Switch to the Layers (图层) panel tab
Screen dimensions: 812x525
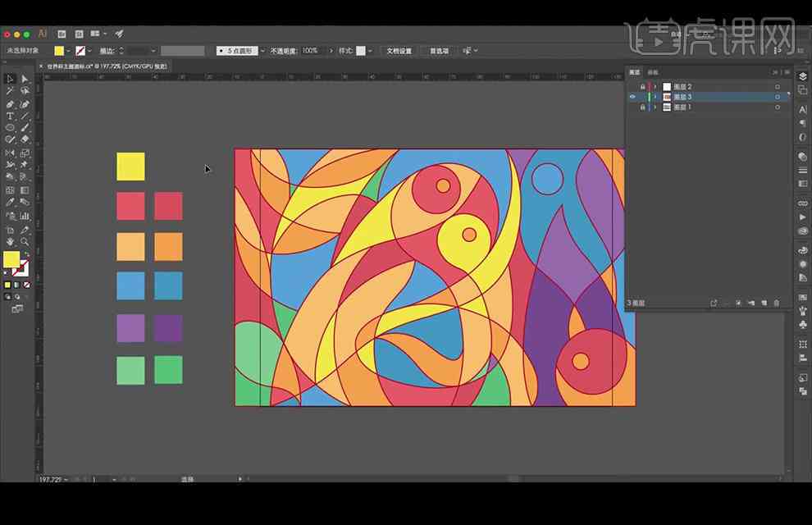634,72
